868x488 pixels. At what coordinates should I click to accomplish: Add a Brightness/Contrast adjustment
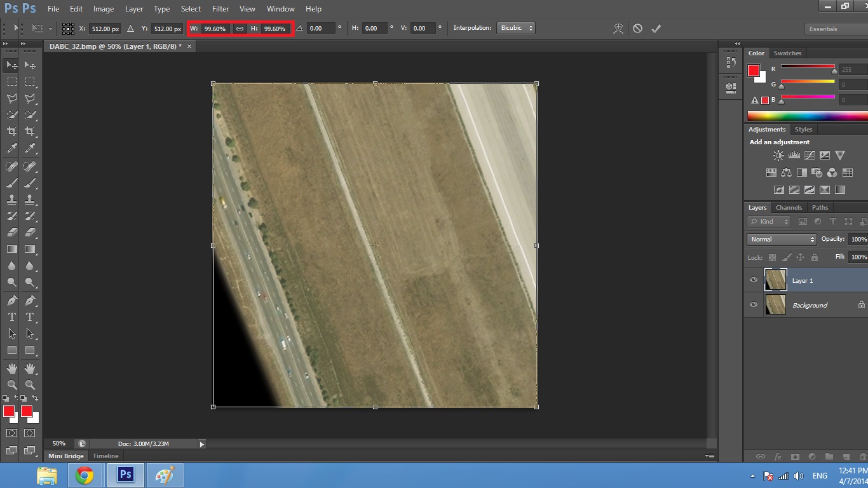tap(778, 155)
